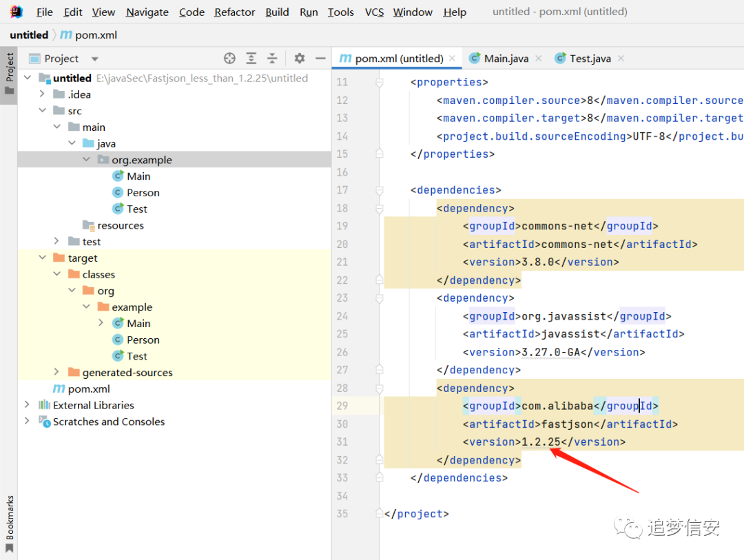Open the Bookmarks sidebar tool window
The width and height of the screenshot is (744, 560).
click(9, 524)
